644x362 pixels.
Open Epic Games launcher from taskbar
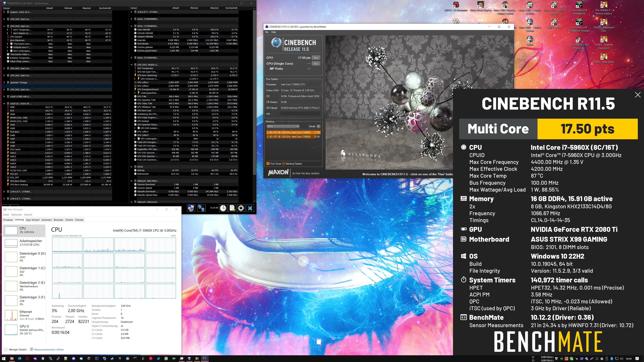point(120,358)
